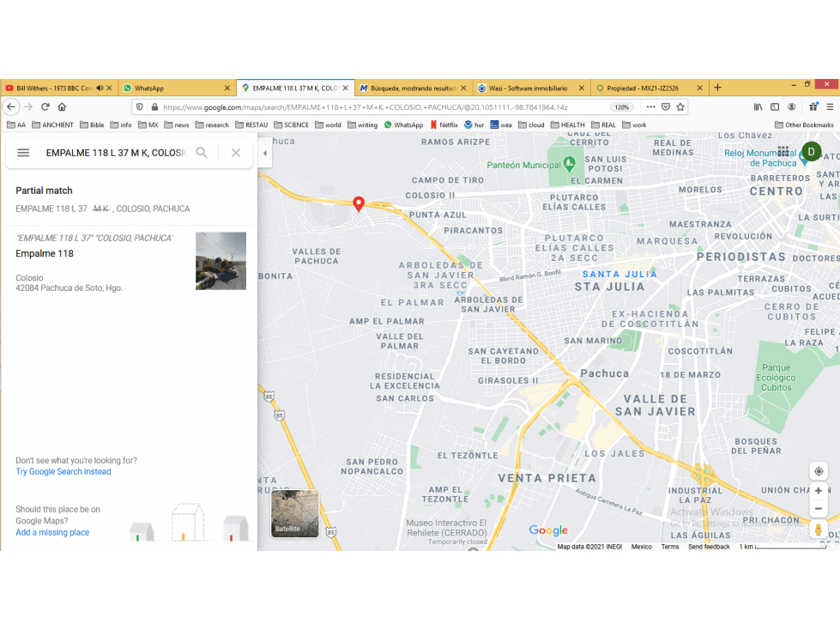Open the Firefox library icon

[x=758, y=106]
